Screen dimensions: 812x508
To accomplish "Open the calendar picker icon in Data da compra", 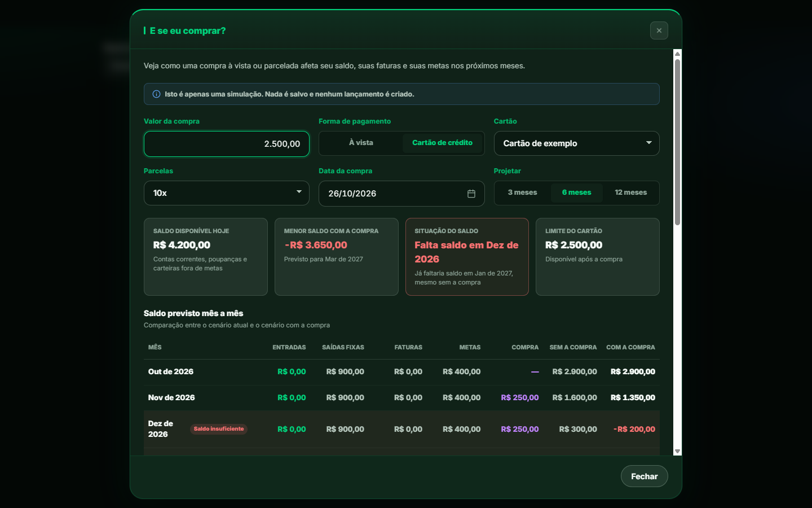I will point(471,194).
